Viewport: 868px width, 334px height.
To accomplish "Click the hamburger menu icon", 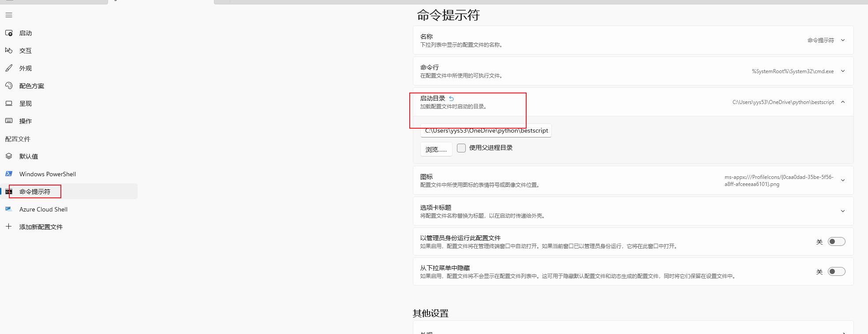I will coord(9,15).
